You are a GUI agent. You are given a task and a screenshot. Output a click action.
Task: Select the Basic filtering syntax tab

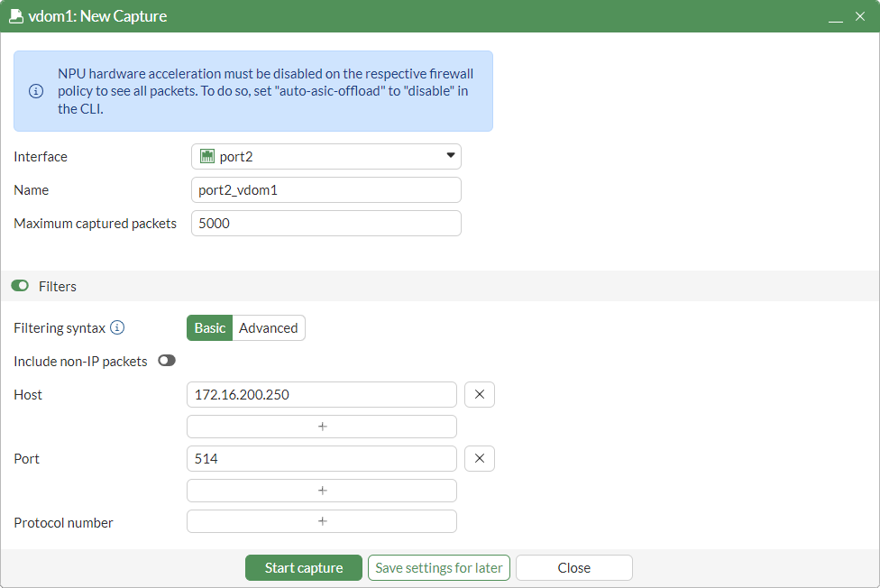(x=209, y=327)
